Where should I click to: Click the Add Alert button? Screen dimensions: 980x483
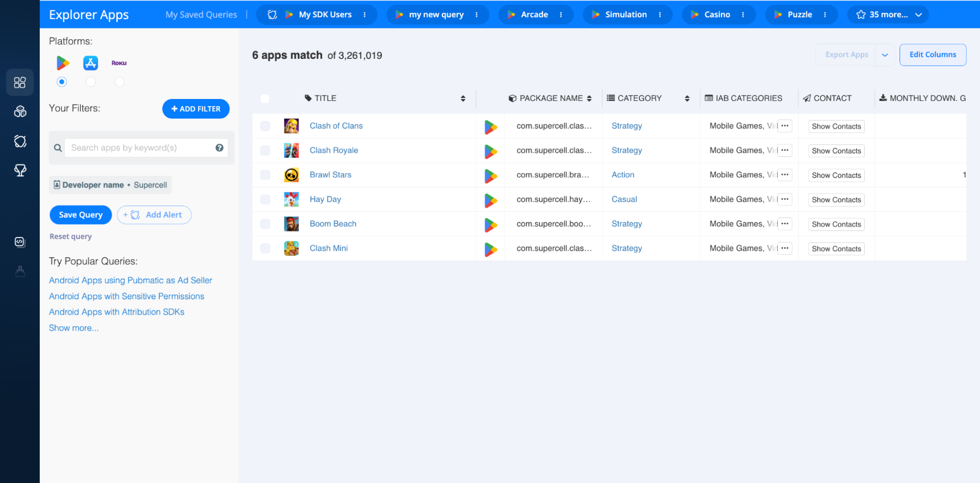pyautogui.click(x=154, y=215)
